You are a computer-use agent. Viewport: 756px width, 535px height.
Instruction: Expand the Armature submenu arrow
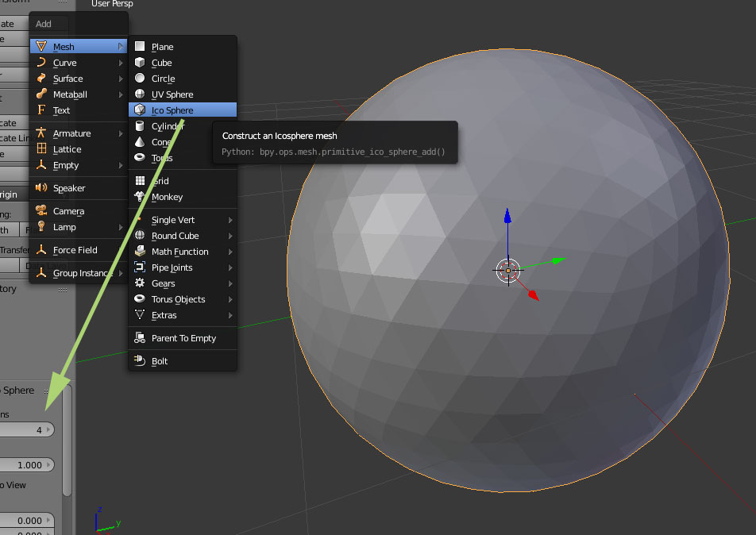(x=120, y=133)
